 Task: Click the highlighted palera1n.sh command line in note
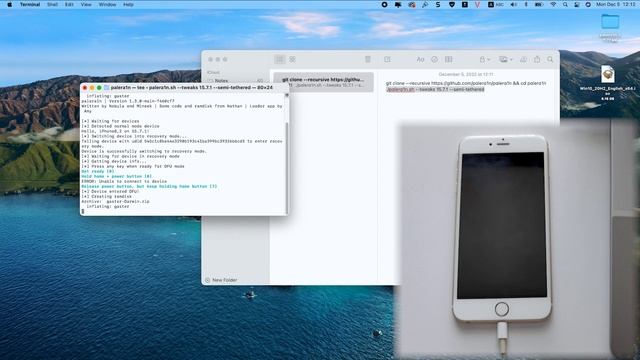point(435,89)
